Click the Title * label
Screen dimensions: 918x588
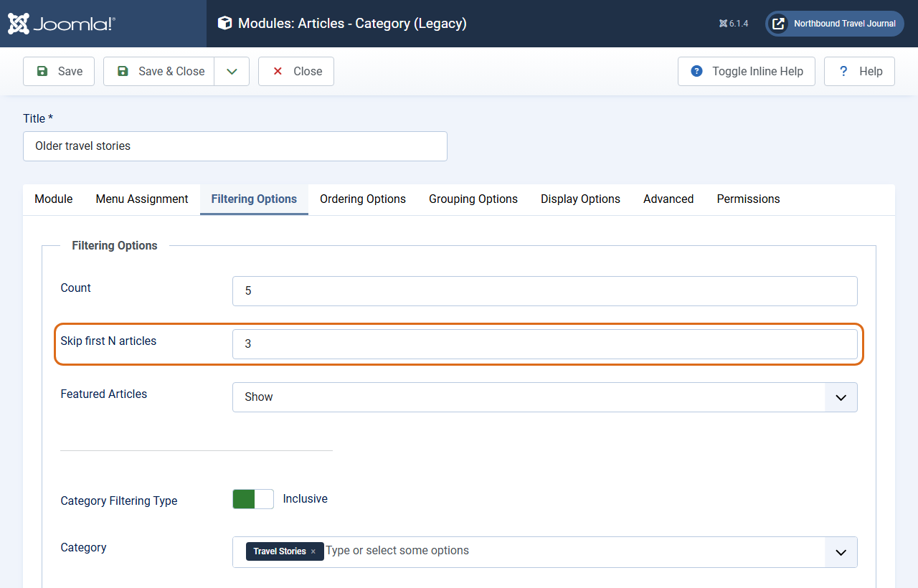[x=38, y=119]
